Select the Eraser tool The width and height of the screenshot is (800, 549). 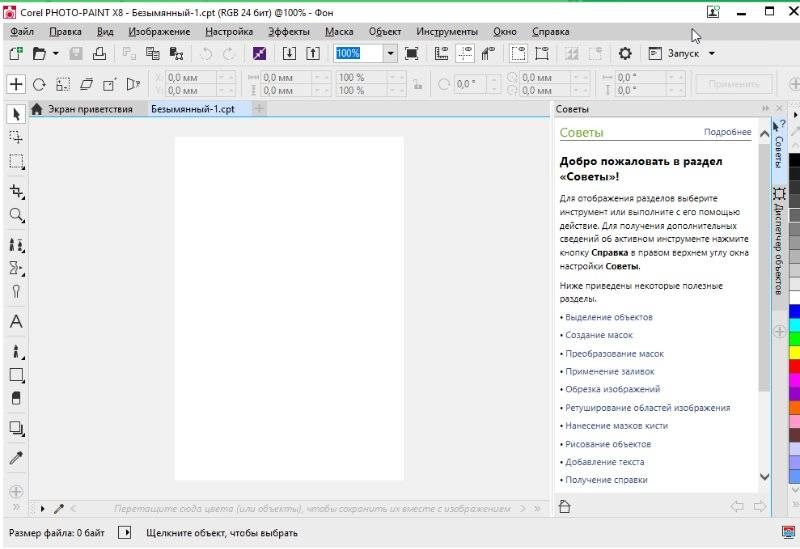16,398
